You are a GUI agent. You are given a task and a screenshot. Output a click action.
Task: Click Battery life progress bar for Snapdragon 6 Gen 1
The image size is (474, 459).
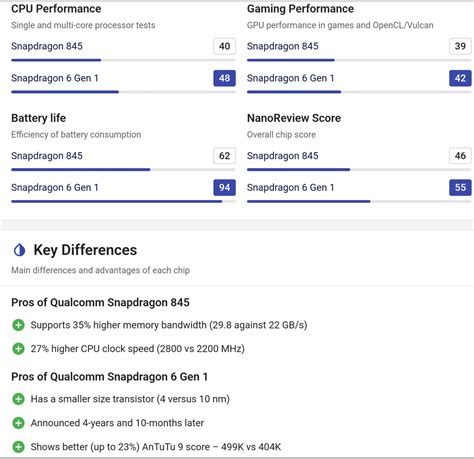[123, 201]
